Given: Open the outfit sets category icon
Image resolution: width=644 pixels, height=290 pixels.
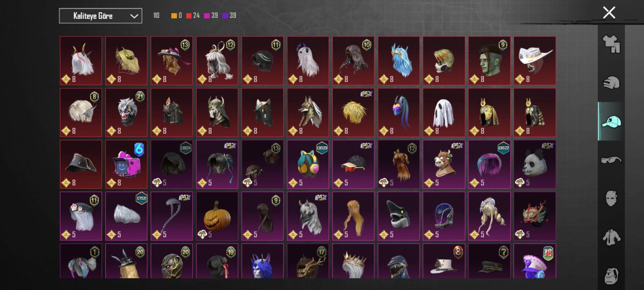Looking at the screenshot, I should tap(611, 43).
